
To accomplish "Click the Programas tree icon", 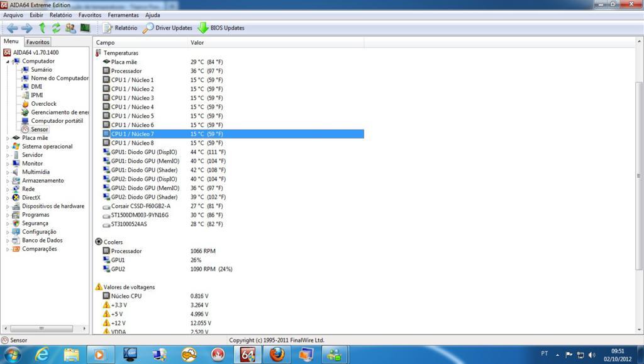I will click(x=16, y=215).
